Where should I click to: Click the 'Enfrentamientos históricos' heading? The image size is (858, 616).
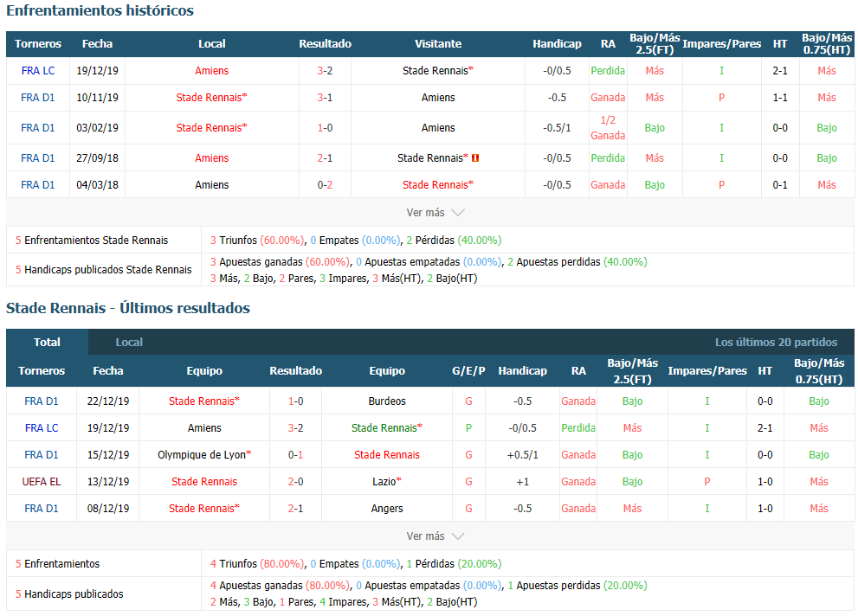pyautogui.click(x=100, y=10)
